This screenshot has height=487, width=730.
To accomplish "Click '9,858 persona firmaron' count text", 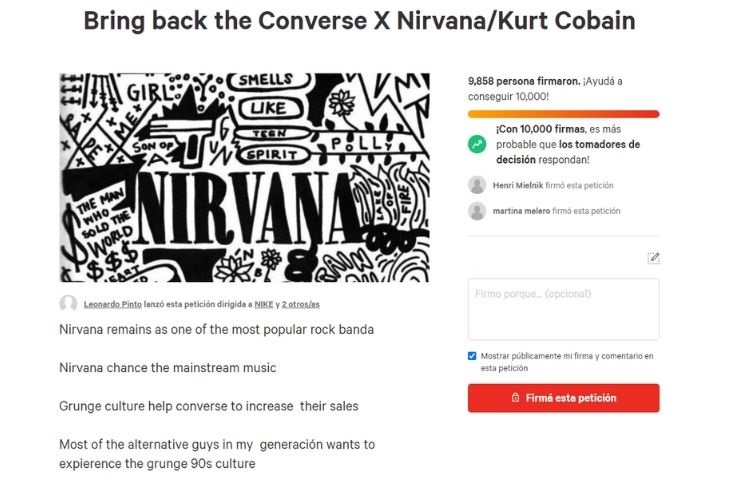I will [x=524, y=81].
